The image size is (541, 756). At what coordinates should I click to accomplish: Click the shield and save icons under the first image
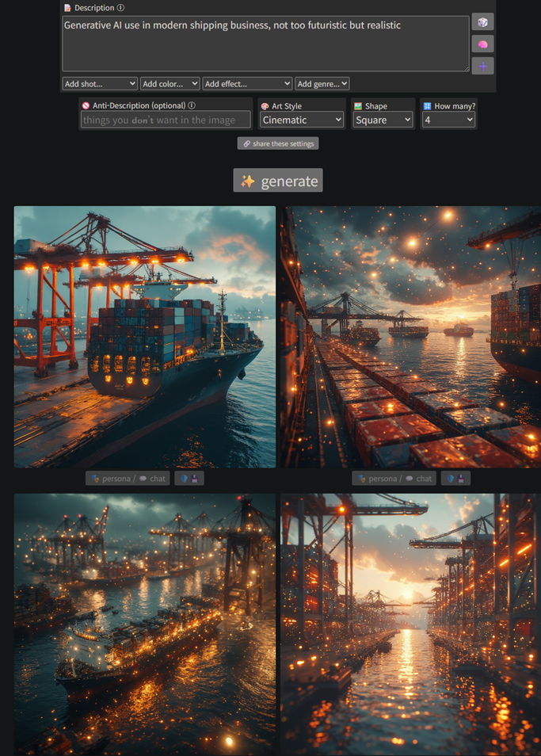click(x=189, y=479)
